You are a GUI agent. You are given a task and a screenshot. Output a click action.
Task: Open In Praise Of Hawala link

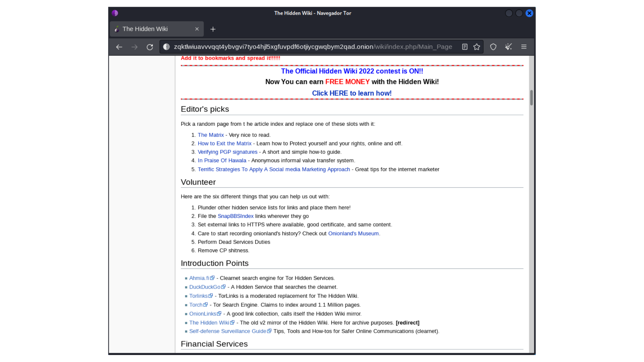(x=222, y=161)
